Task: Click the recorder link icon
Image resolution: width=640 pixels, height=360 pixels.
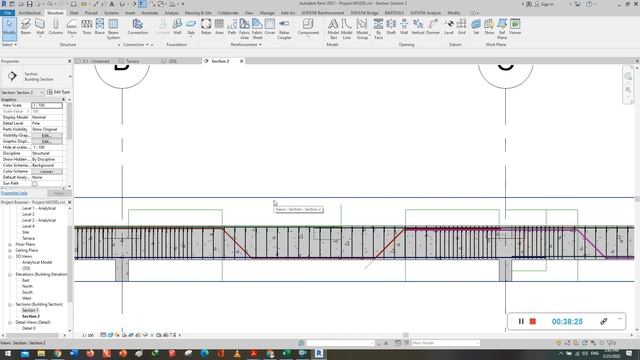Action: pos(603,322)
